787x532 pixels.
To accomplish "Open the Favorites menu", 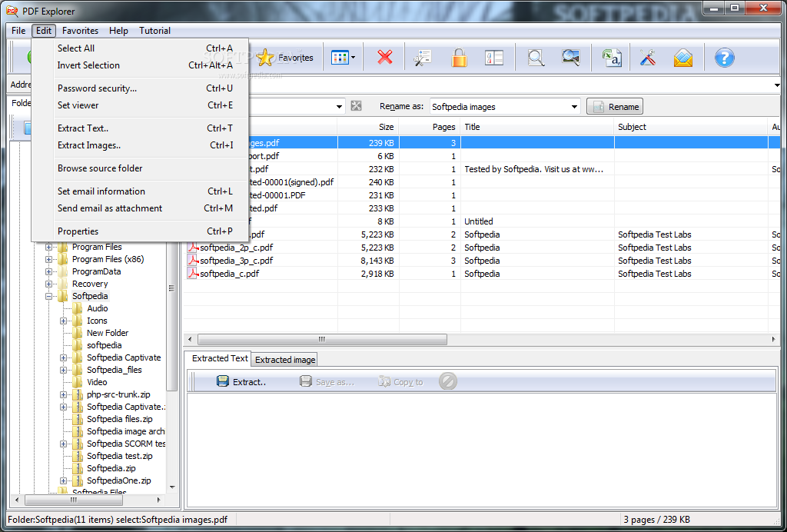I will coord(80,31).
